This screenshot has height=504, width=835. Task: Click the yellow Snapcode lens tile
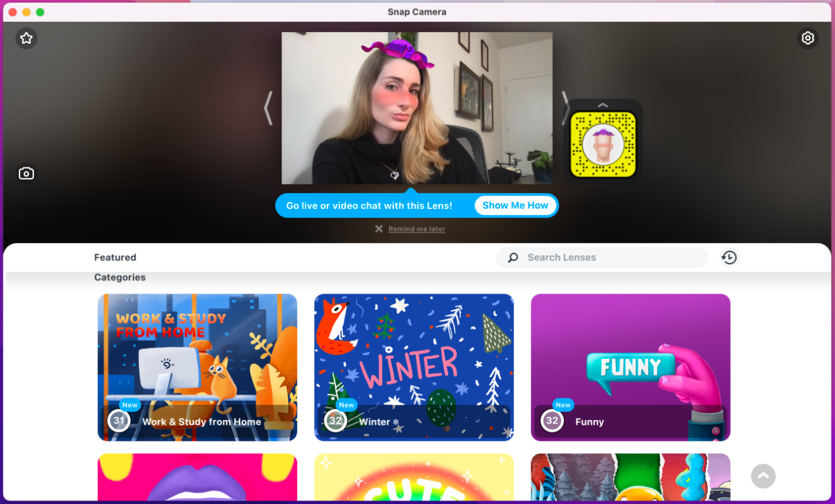[602, 141]
